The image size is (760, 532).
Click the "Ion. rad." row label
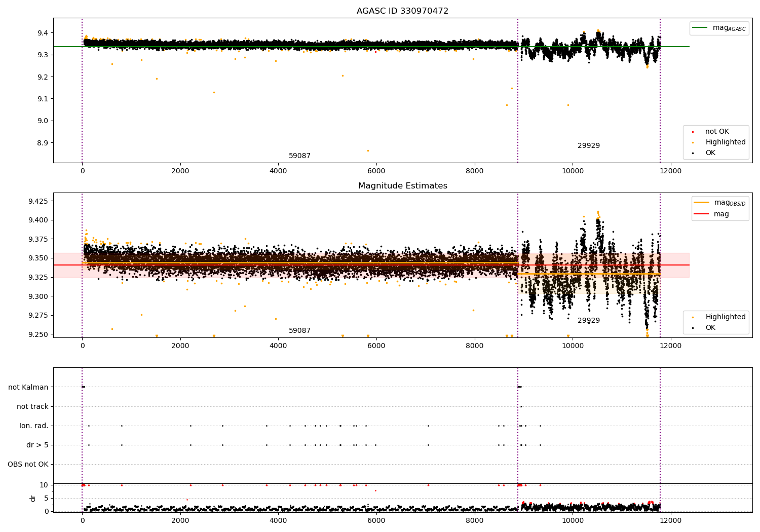(x=34, y=426)
